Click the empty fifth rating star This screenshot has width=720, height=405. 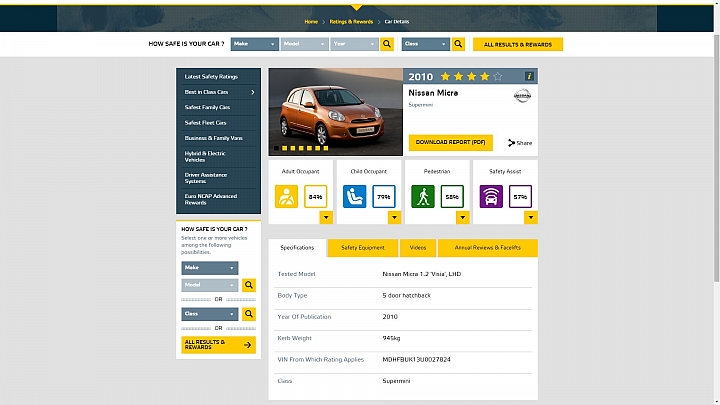tap(498, 76)
